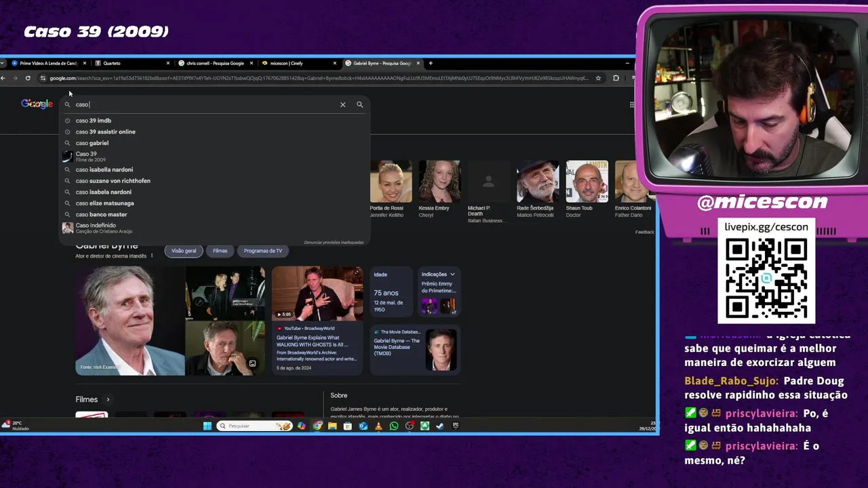Play the BroadwayWorld YouTube video thumbnail
Viewport: 868px width, 488px height.
(x=317, y=293)
